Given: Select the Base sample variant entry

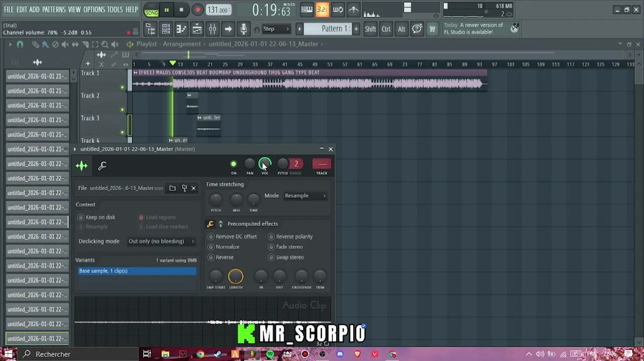Looking at the screenshot, I should [x=137, y=271].
